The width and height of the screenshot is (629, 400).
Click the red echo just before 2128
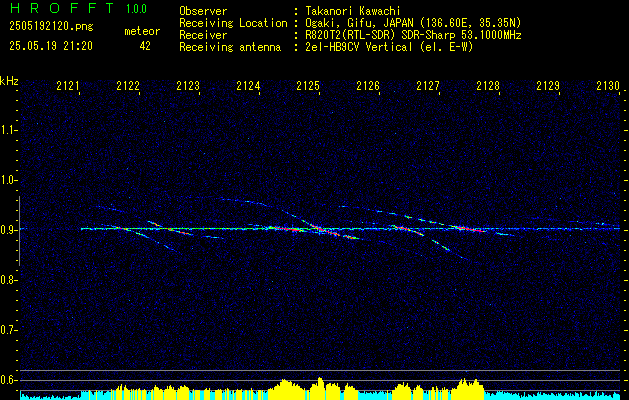click(469, 229)
